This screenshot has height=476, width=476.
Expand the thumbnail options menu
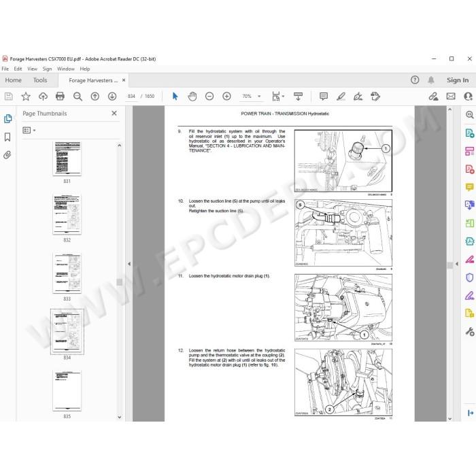[x=29, y=131]
